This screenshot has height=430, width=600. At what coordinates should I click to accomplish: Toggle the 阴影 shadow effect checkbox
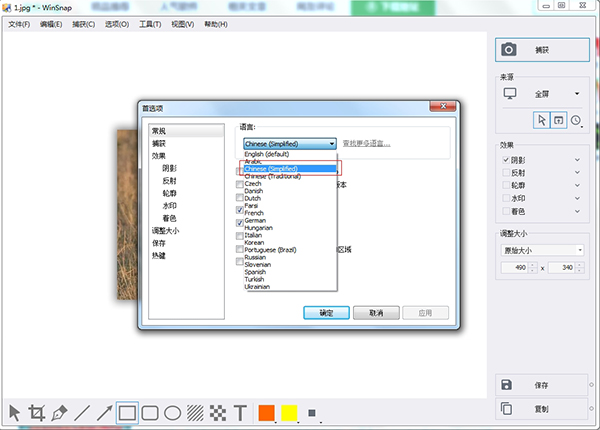click(506, 160)
